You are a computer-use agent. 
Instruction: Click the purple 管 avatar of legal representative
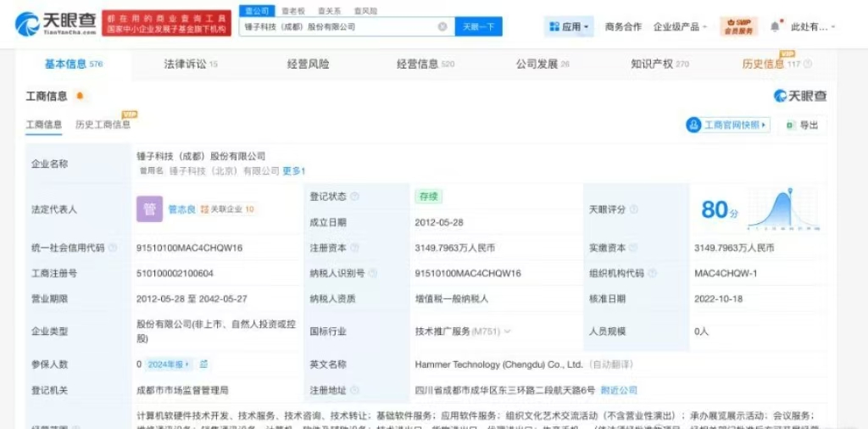coord(149,209)
